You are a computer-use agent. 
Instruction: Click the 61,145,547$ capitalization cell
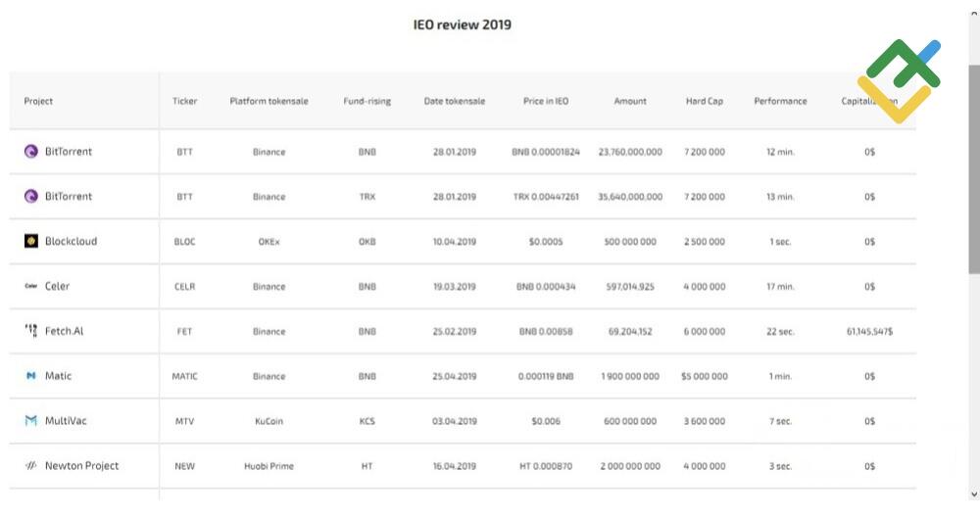[869, 332]
